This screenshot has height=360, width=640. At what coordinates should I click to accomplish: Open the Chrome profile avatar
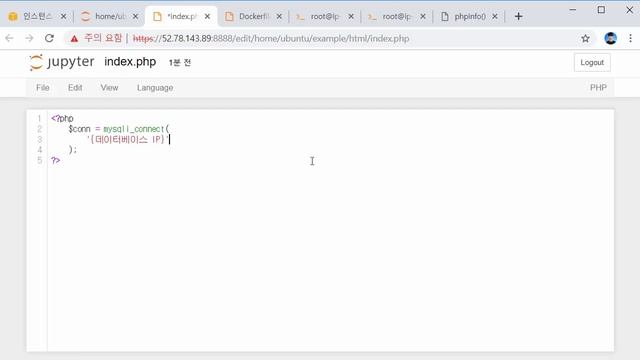pyautogui.click(x=611, y=38)
